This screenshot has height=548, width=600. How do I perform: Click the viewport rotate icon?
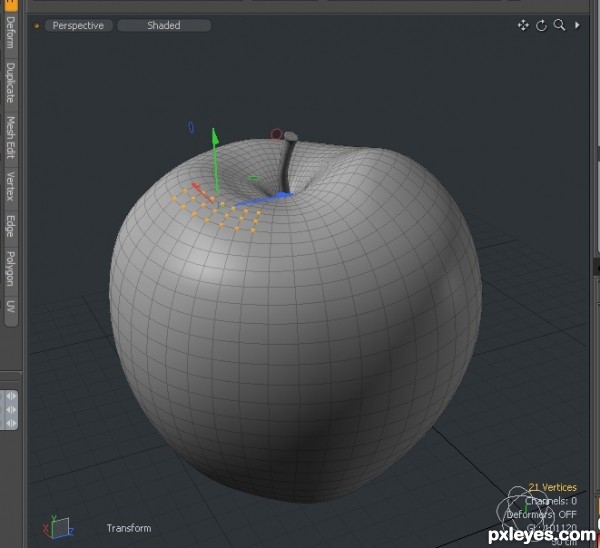541,26
